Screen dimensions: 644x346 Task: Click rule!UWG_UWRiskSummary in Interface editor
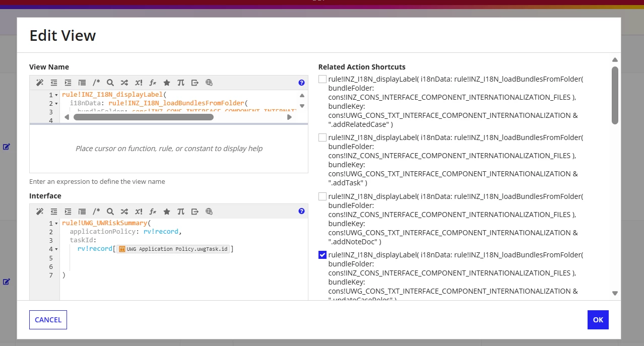(x=104, y=223)
